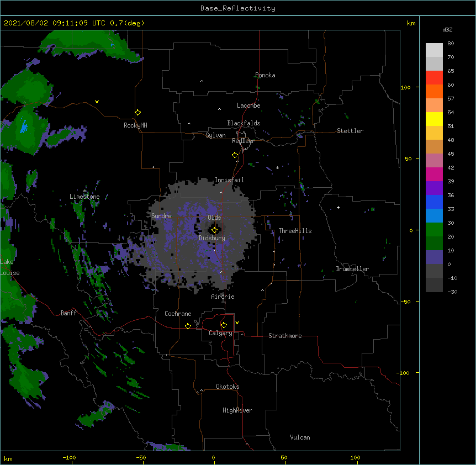476x465 pixels.
Task: Click the Calgary city label
Action: tap(220, 333)
